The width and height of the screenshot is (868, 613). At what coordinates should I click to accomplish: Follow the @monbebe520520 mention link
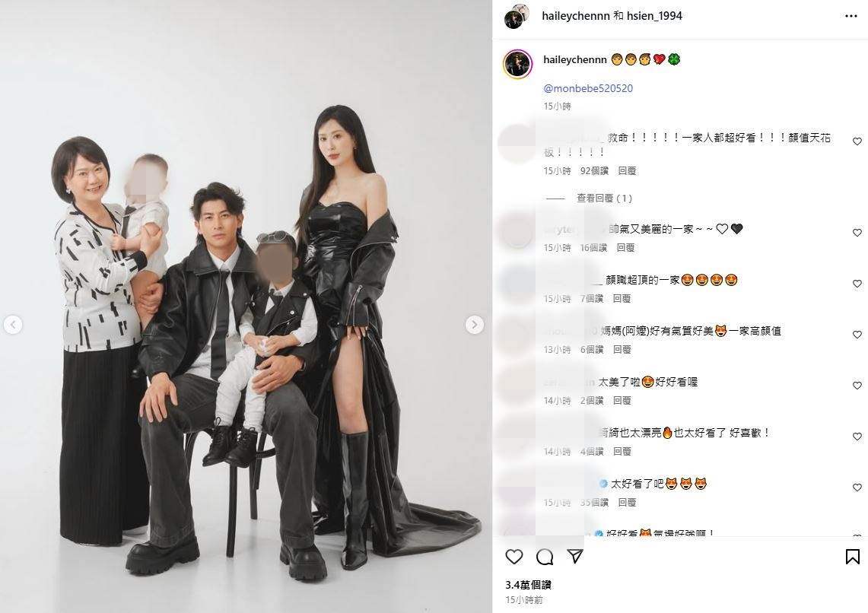tap(588, 88)
